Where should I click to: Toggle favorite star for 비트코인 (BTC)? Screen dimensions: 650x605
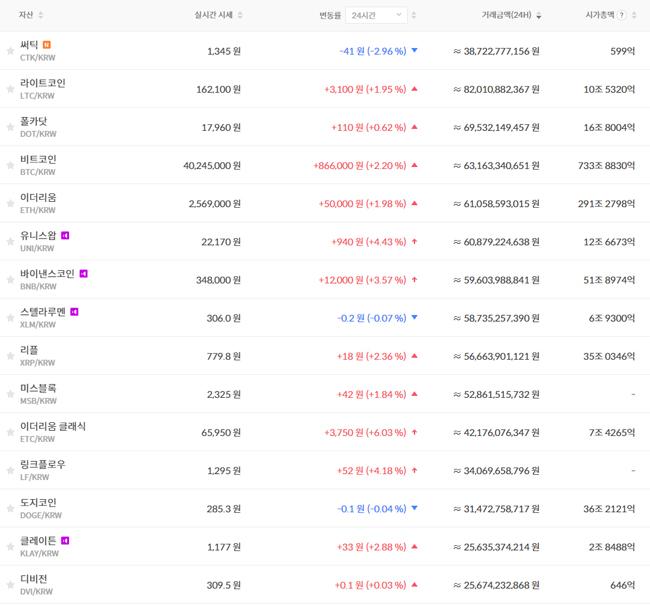[x=10, y=165]
